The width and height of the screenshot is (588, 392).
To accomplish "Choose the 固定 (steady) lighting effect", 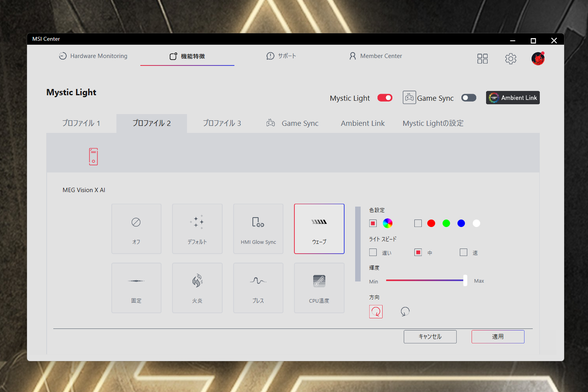I will [x=136, y=288].
